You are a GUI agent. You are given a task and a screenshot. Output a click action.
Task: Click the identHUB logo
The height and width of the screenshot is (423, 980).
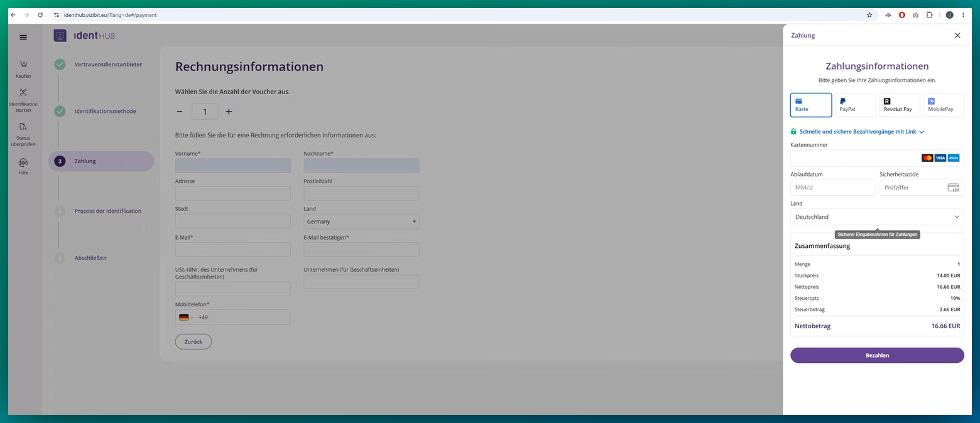pos(85,36)
